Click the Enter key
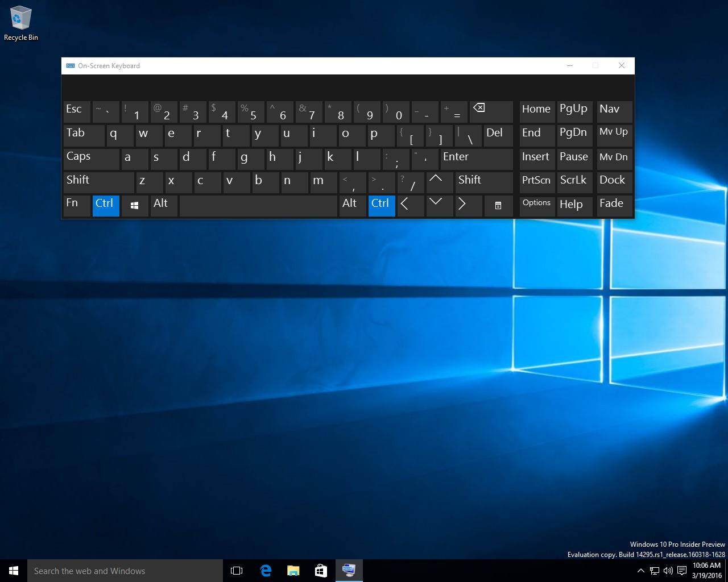This screenshot has width=728, height=582. coord(477,159)
